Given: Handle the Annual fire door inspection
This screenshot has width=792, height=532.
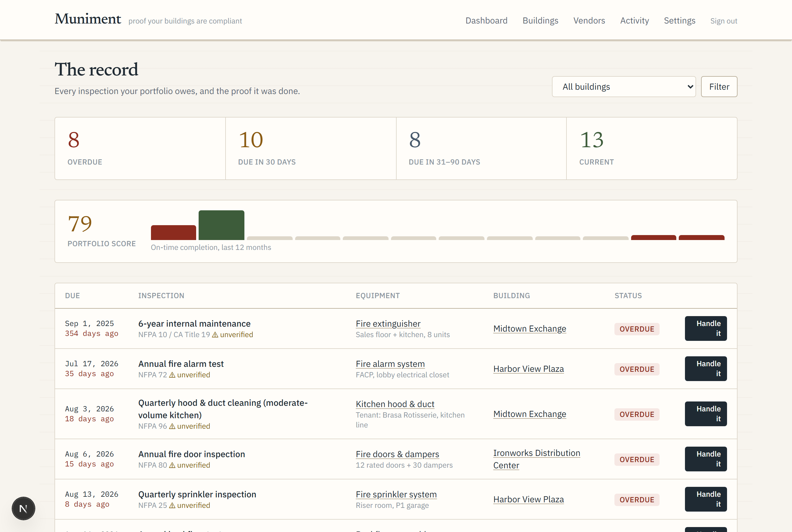Looking at the screenshot, I should pyautogui.click(x=705, y=459).
